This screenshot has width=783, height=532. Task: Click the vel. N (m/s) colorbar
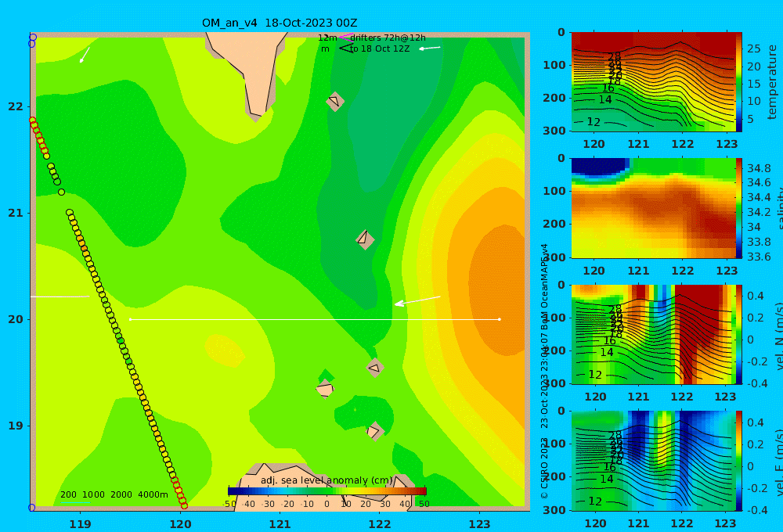(x=739, y=334)
